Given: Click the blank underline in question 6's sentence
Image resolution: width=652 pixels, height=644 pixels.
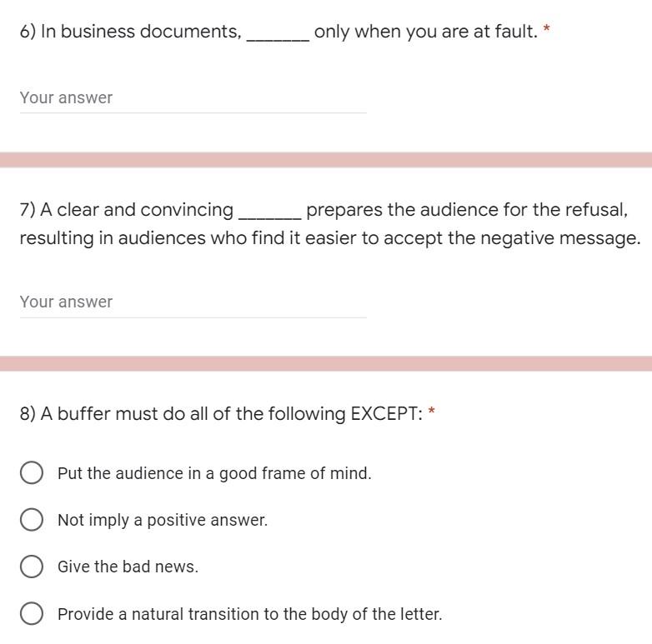Looking at the screenshot, I should pyautogui.click(x=278, y=37).
